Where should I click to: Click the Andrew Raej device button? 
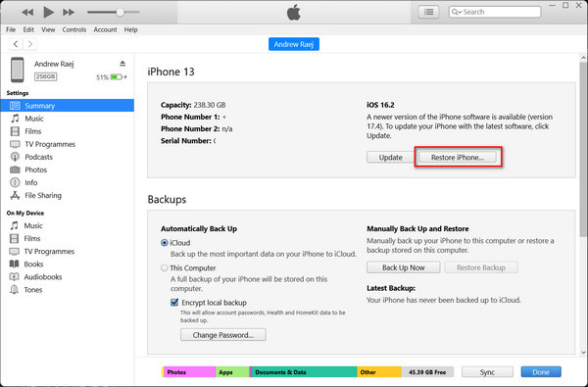tap(294, 44)
